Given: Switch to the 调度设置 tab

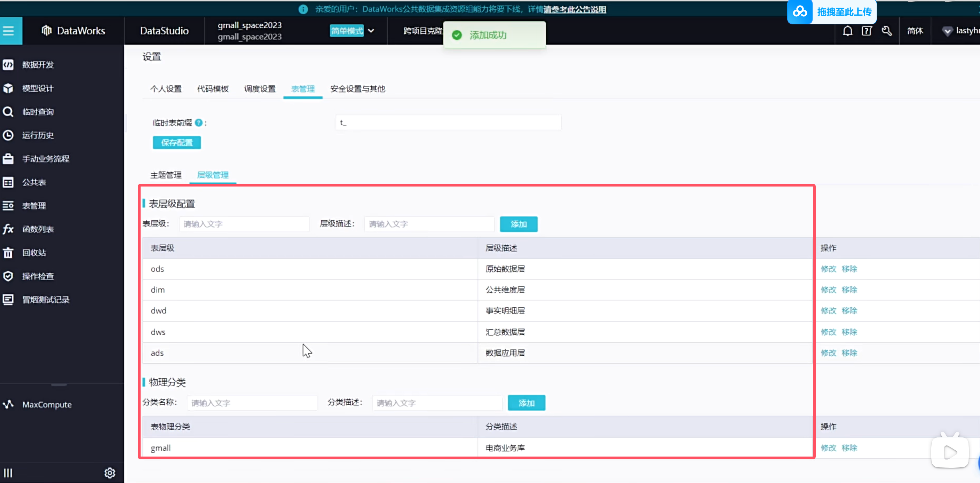Looking at the screenshot, I should point(260,89).
